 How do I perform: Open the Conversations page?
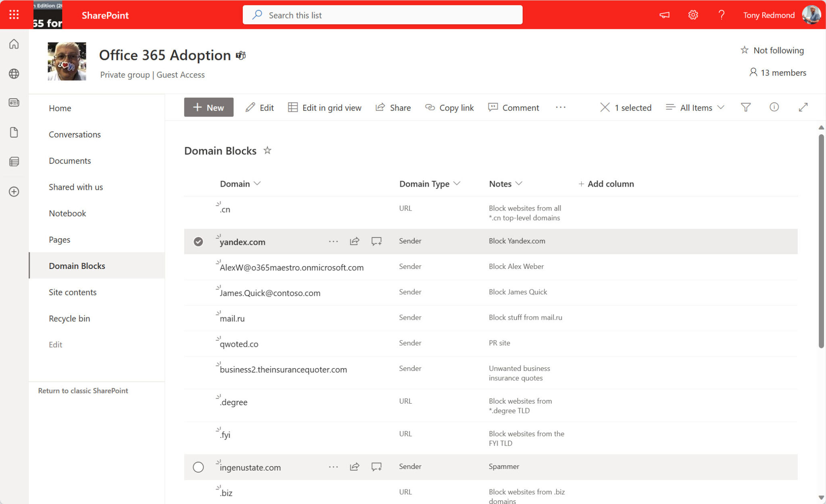(75, 134)
